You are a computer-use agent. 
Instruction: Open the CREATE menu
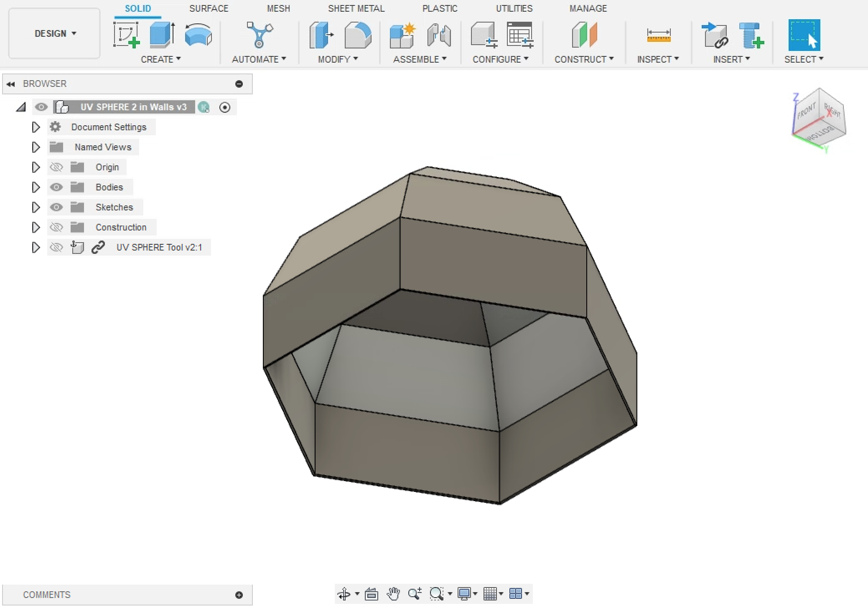[161, 59]
